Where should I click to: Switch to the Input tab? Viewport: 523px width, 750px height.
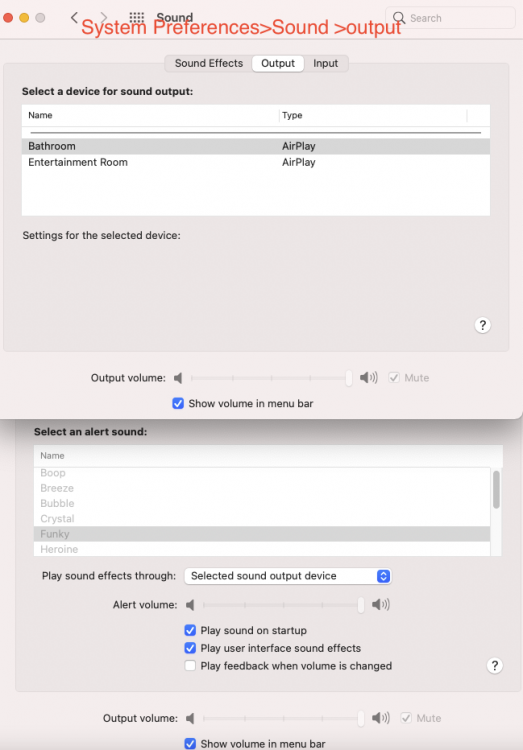[x=325, y=63]
